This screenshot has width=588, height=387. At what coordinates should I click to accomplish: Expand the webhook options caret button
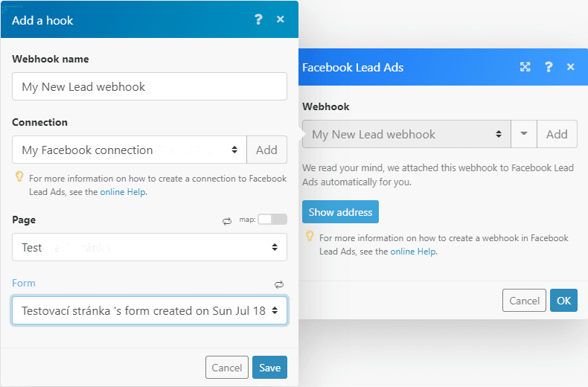pyautogui.click(x=524, y=135)
